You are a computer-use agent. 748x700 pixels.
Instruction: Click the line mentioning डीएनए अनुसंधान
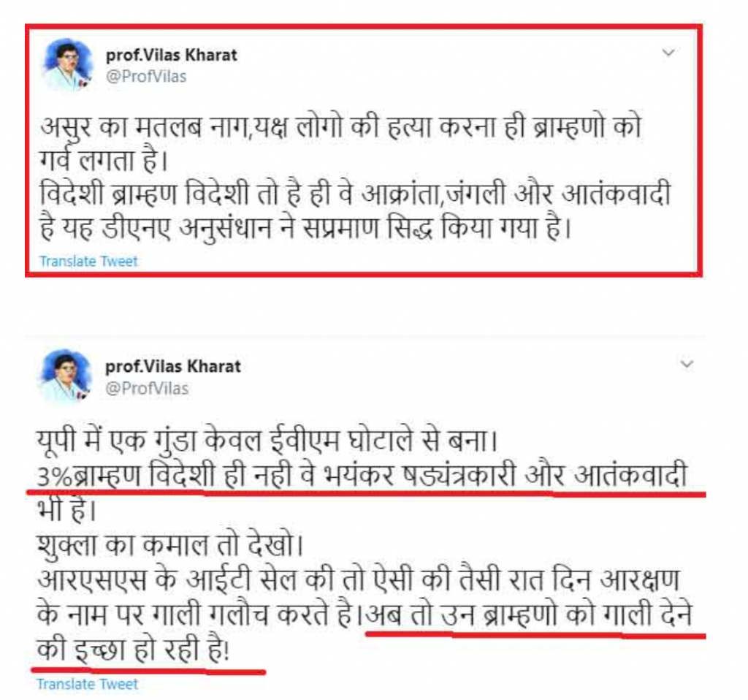pyautogui.click(x=305, y=228)
